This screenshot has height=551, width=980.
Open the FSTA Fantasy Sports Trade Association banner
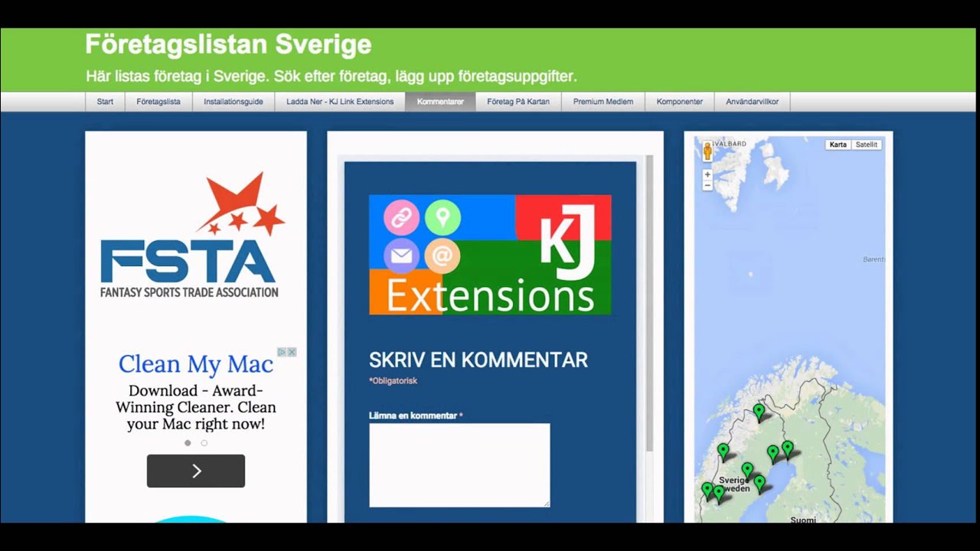coord(191,235)
